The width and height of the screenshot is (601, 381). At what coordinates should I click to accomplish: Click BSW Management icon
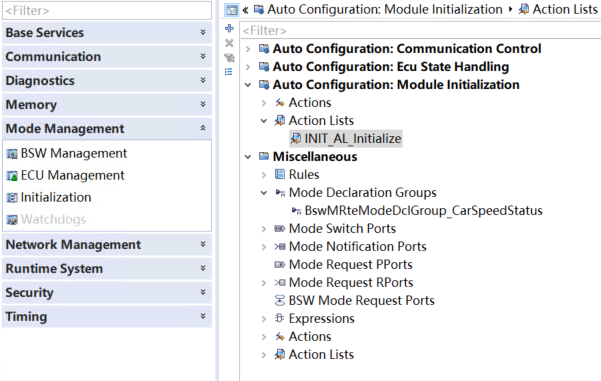(12, 154)
